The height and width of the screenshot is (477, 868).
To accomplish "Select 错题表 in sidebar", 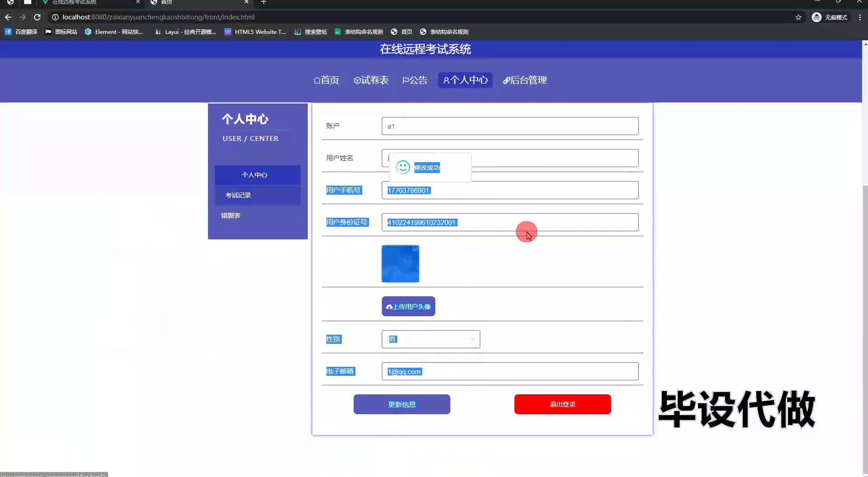I will pyautogui.click(x=231, y=215).
